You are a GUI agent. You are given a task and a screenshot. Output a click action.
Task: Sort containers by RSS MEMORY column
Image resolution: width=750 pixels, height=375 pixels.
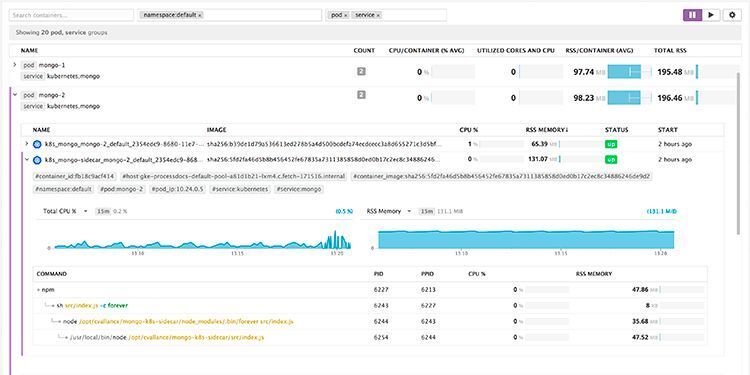(x=547, y=130)
